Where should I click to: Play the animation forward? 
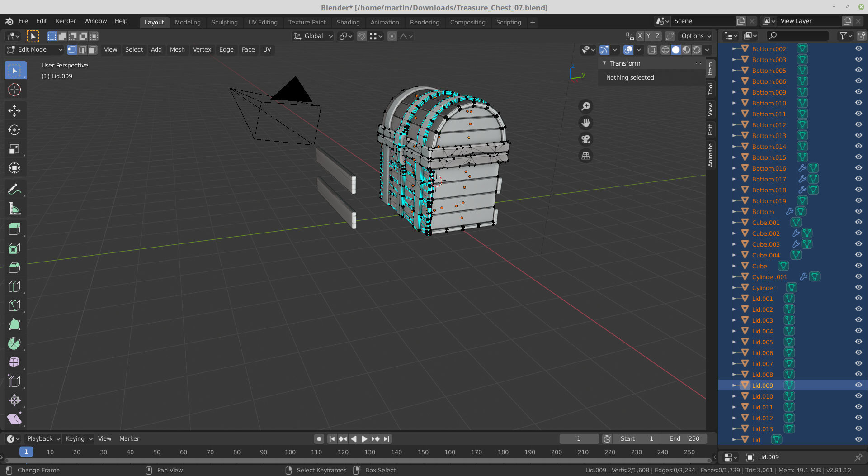click(x=364, y=439)
